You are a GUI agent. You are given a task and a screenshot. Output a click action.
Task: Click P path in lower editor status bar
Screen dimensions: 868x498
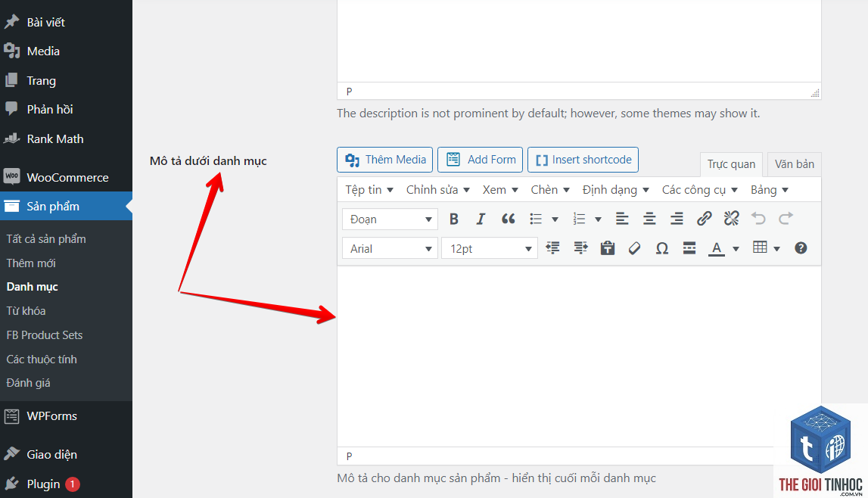pyautogui.click(x=350, y=456)
